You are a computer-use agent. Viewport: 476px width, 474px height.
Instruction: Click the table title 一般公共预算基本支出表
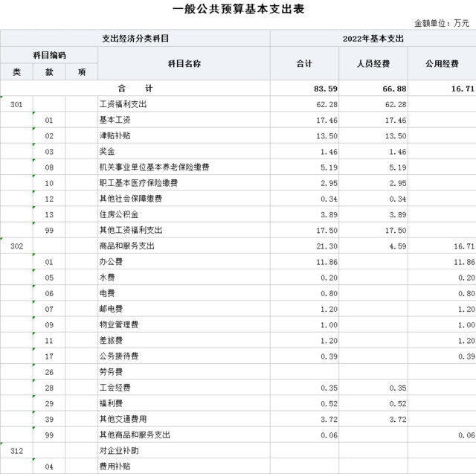tap(238, 9)
